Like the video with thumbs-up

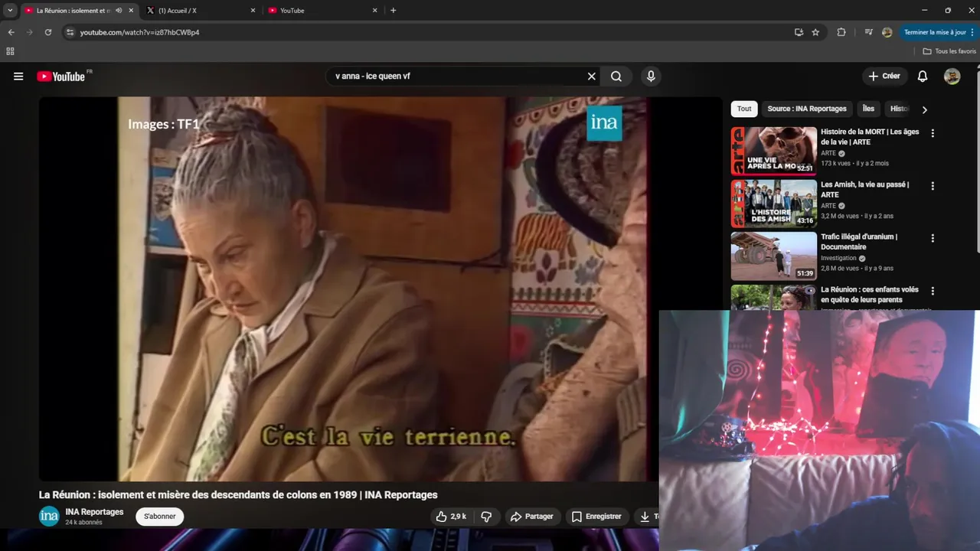click(x=451, y=517)
